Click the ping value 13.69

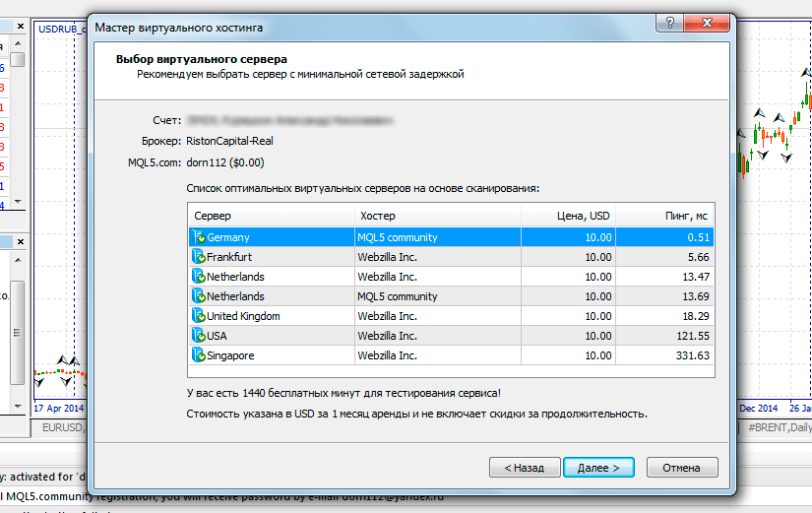pos(696,296)
